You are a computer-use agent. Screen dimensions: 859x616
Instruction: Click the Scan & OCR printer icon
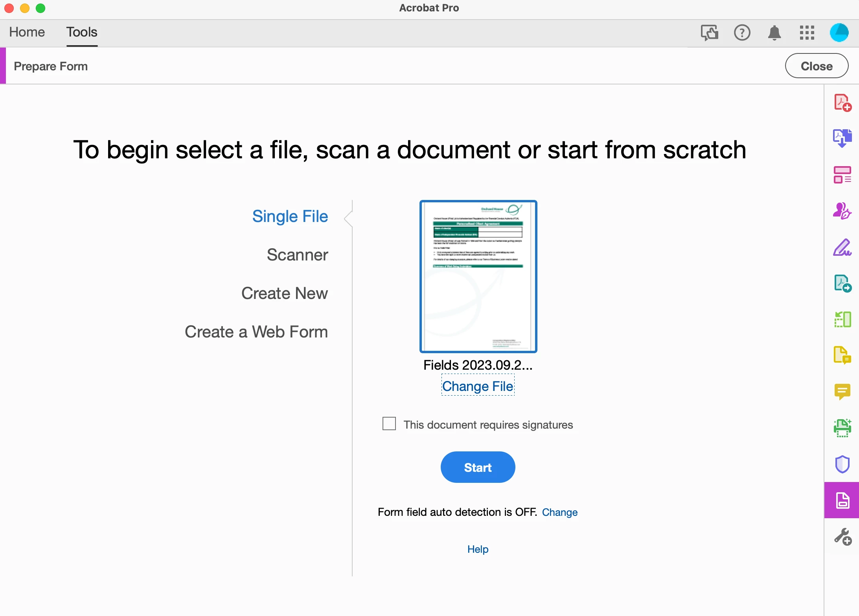pyautogui.click(x=842, y=428)
